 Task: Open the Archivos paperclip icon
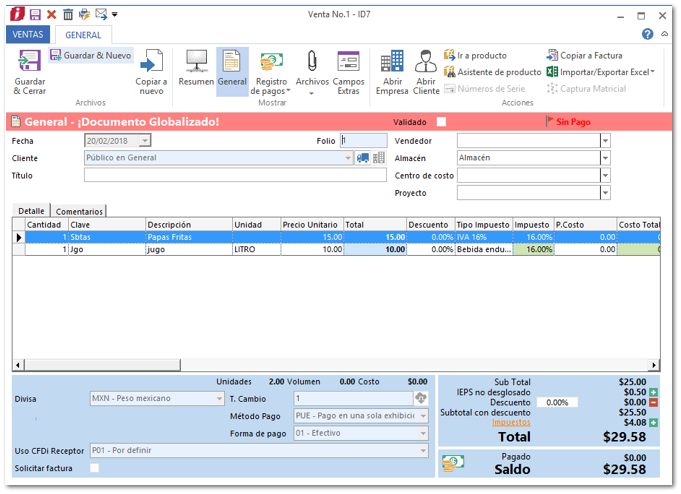click(312, 62)
